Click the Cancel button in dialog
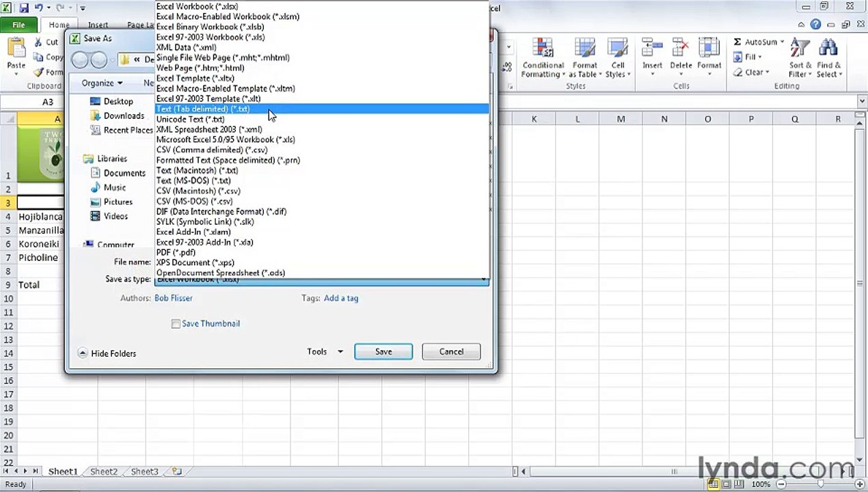868x492 pixels. [x=451, y=351]
